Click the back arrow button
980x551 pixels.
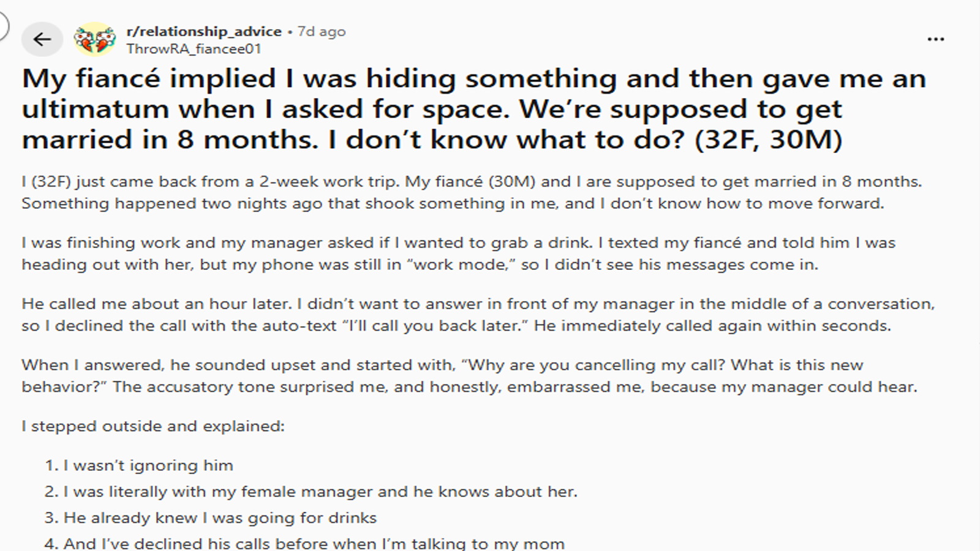[x=42, y=40]
